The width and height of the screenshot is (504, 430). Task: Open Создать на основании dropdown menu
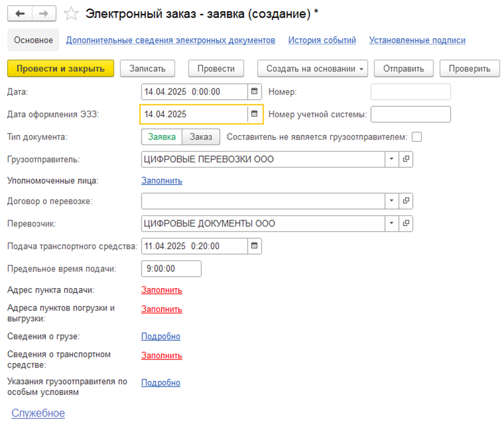click(312, 68)
